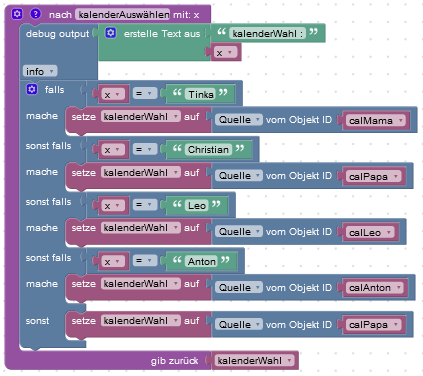The image size is (423, 376).
Task: Click 'mache' label beside the calLeo assignment
Action: (x=42, y=228)
